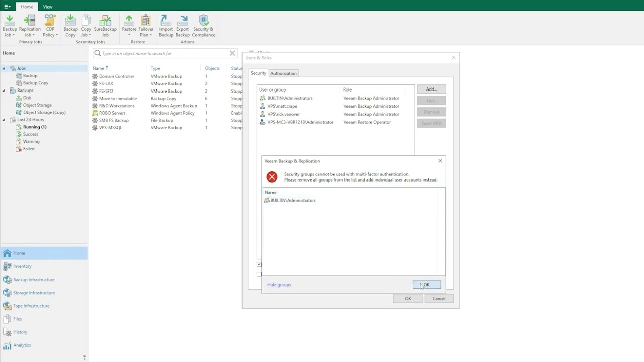Open the CDP Policy ribbon button
This screenshot has width=644, height=362.
[x=50, y=26]
